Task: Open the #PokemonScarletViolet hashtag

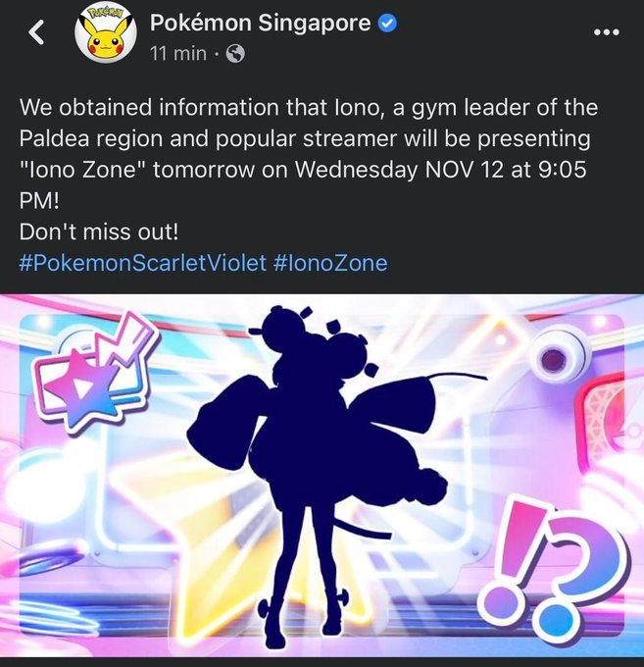Action: tap(143, 263)
